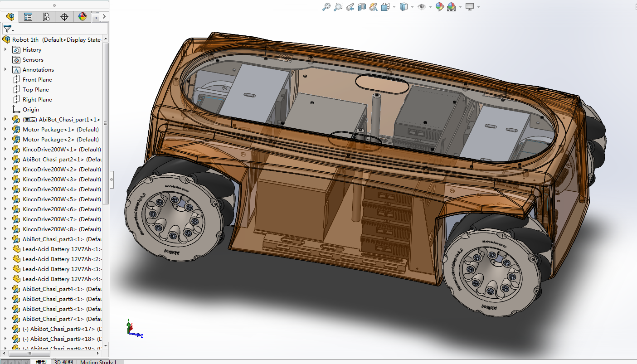The height and width of the screenshot is (364, 637).
Task: Click the Hide/Show Items eye icon
Action: point(422,7)
